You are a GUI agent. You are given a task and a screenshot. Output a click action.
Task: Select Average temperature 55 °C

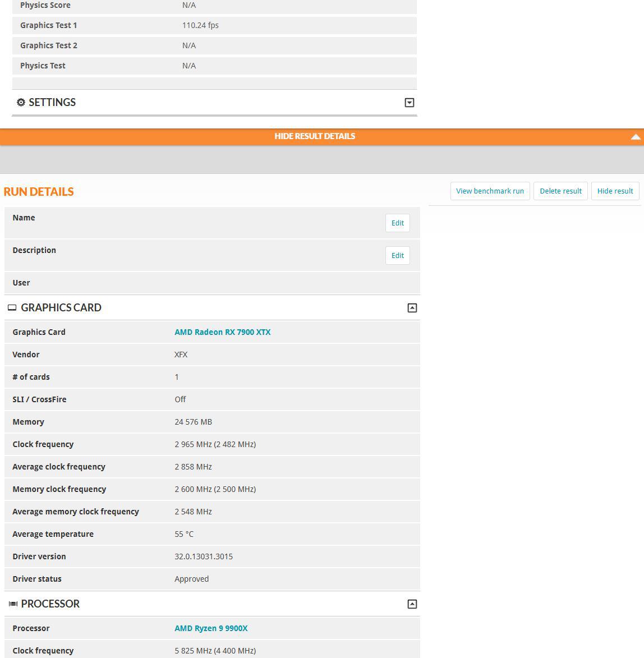coord(184,534)
